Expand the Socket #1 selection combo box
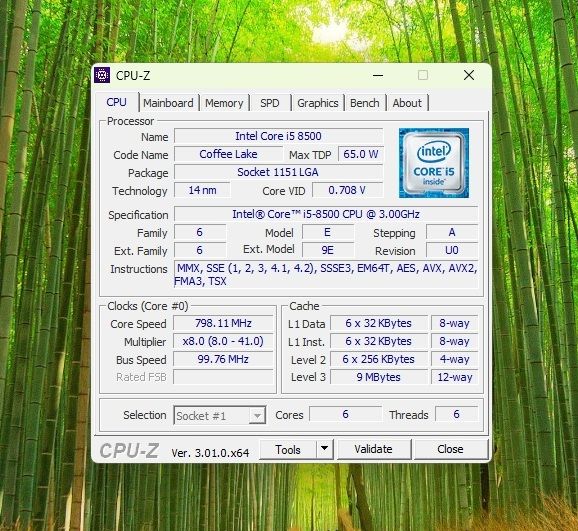This screenshot has width=578, height=531. point(220,416)
